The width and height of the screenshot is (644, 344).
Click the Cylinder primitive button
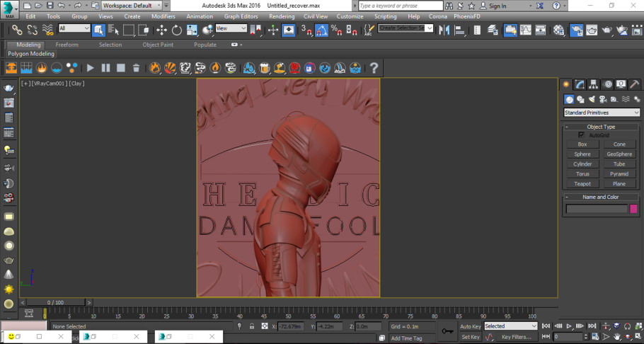pyautogui.click(x=582, y=164)
